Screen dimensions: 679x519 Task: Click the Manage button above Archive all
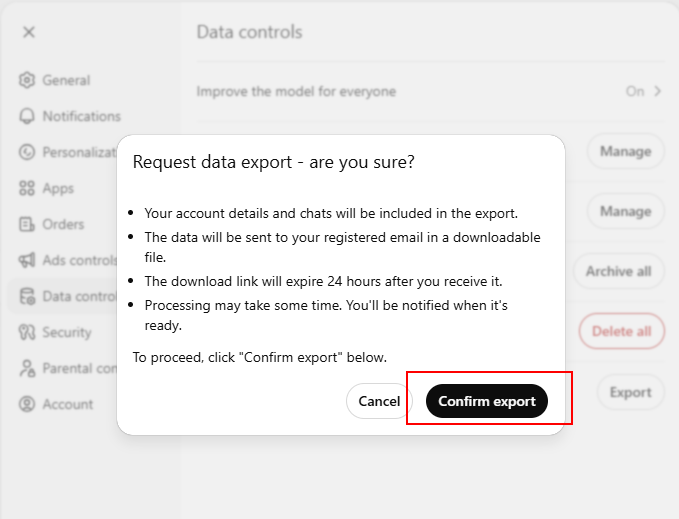[625, 211]
